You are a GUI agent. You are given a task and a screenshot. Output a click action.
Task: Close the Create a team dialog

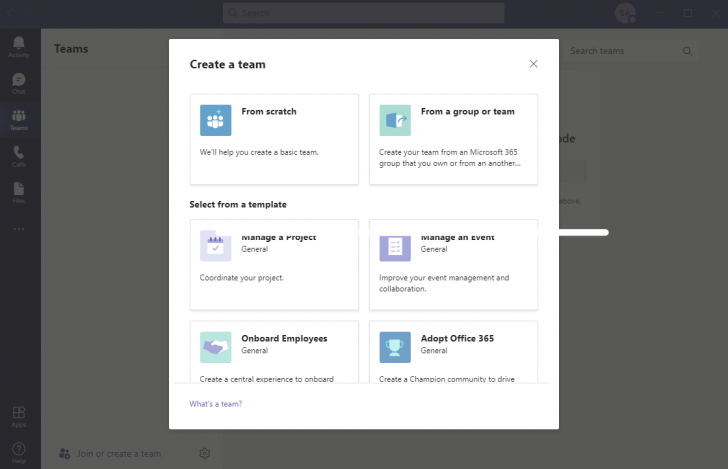pyautogui.click(x=533, y=64)
